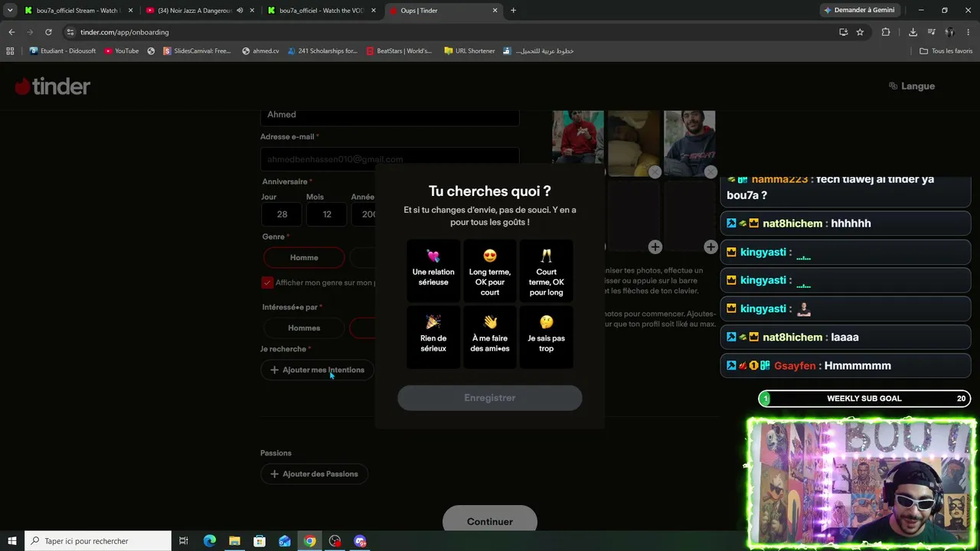980x551 pixels.
Task: Click the first name field containing Ahmed
Action: click(390, 115)
